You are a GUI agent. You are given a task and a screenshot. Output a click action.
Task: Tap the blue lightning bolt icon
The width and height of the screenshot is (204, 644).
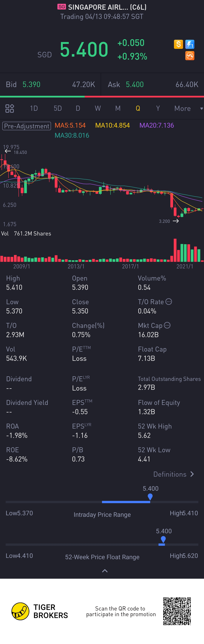click(x=190, y=44)
